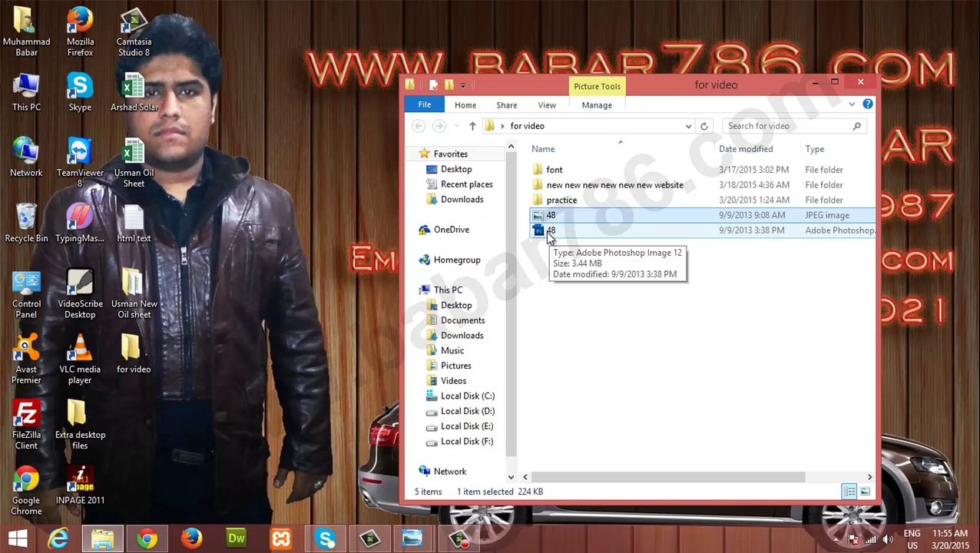Open Music under This PC
This screenshot has height=553, width=980.
pos(452,351)
